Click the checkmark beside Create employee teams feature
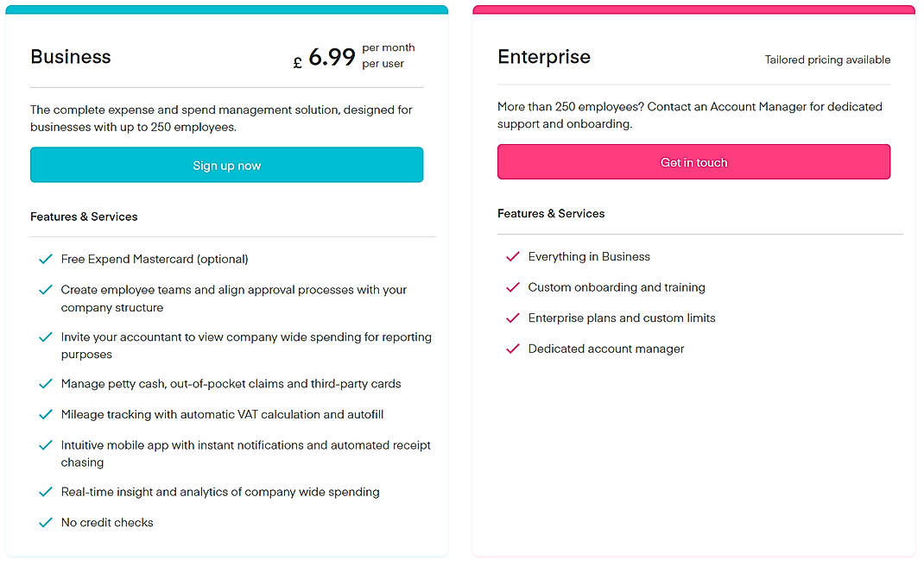Screen dimensions: 924x566 click(x=45, y=290)
